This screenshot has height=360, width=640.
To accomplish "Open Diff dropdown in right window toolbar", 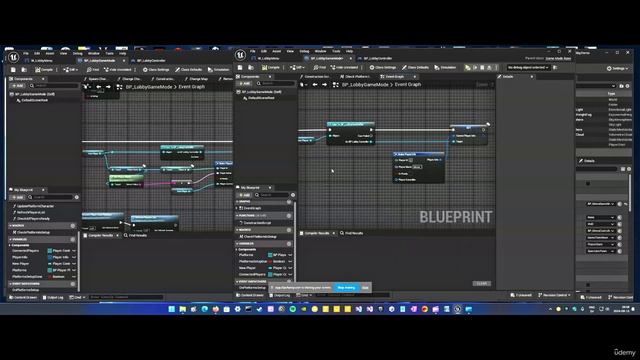I will tap(297, 67).
